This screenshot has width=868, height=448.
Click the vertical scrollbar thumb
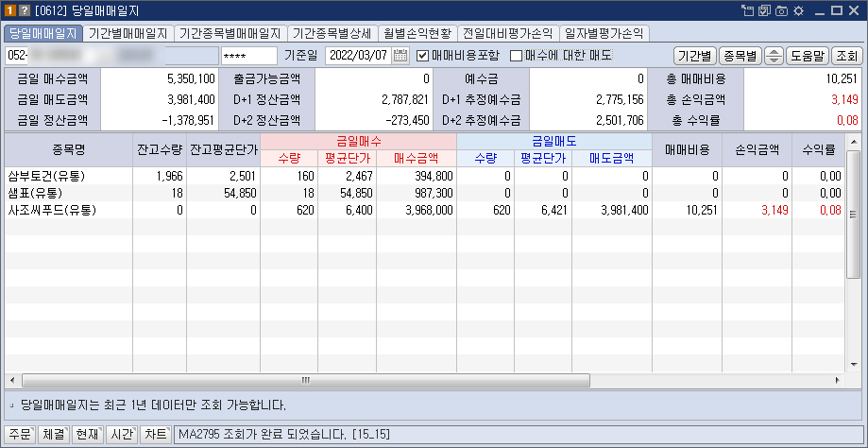coord(853,215)
